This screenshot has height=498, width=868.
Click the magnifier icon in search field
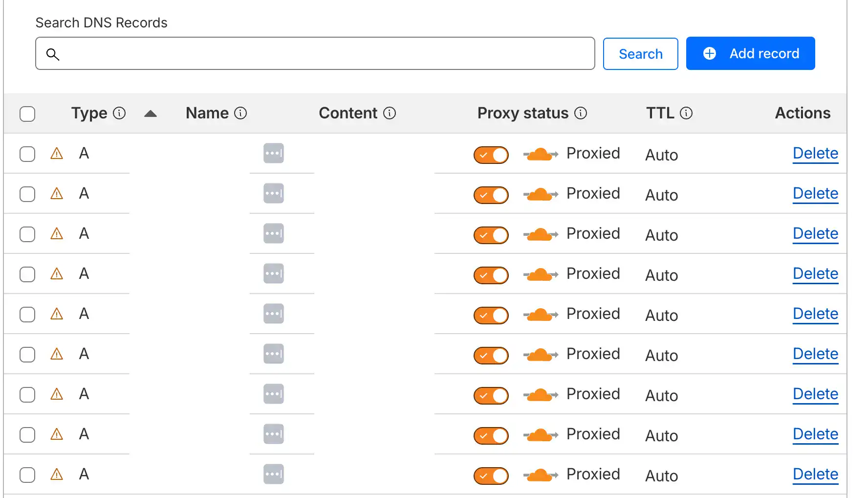pyautogui.click(x=53, y=54)
